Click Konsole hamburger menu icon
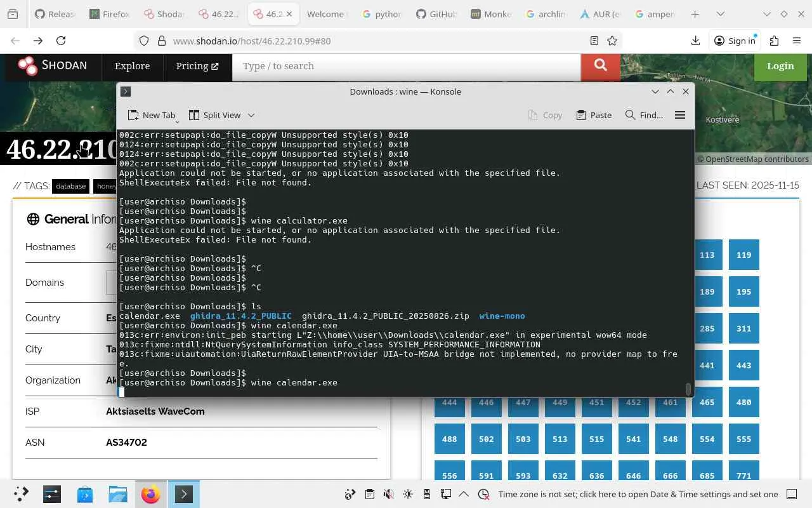Screen dimensions: 812x508 [x=680, y=115]
